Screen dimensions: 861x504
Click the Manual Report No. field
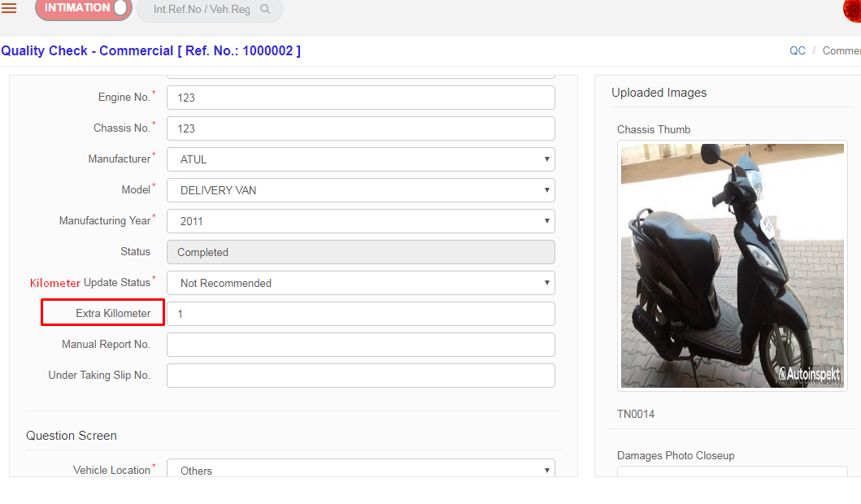[360, 345]
